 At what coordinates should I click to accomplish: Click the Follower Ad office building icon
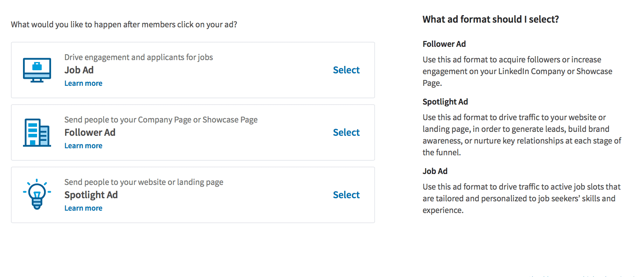[x=37, y=133]
